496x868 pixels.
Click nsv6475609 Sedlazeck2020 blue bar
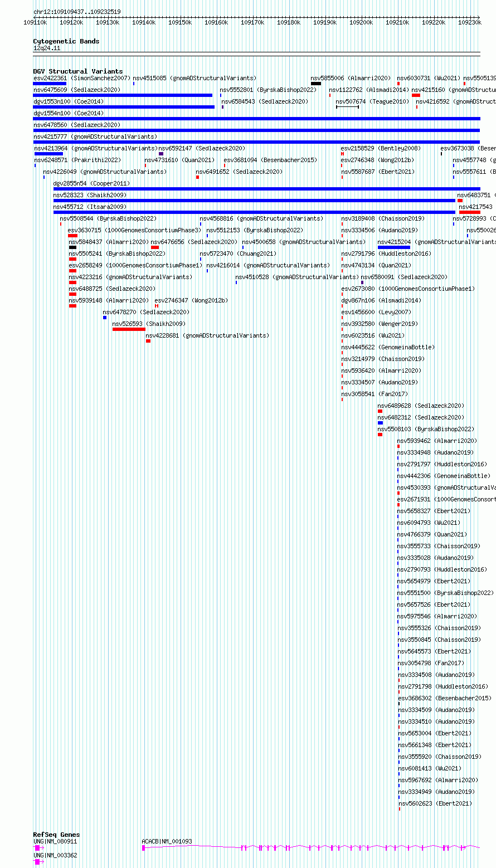click(x=123, y=95)
